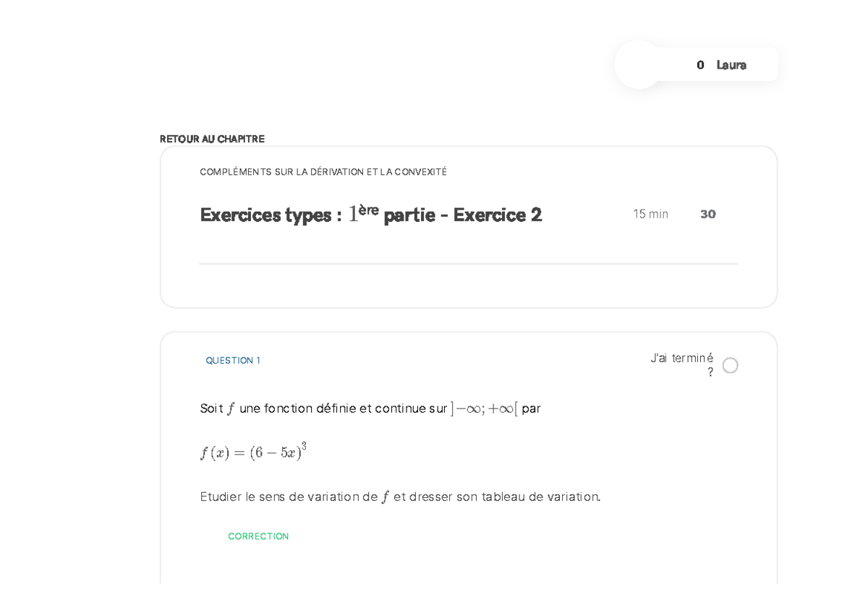
Task: Click the Question 1 label icon
Action: click(233, 360)
